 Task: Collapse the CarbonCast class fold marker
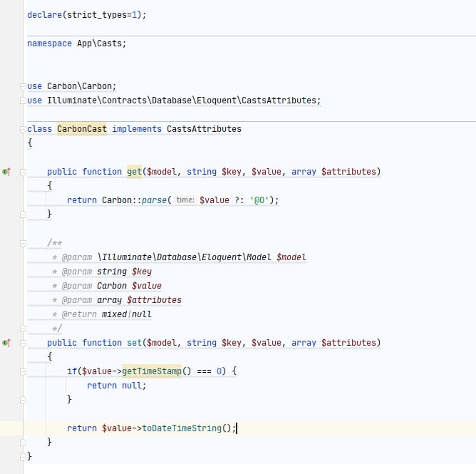click(x=23, y=129)
